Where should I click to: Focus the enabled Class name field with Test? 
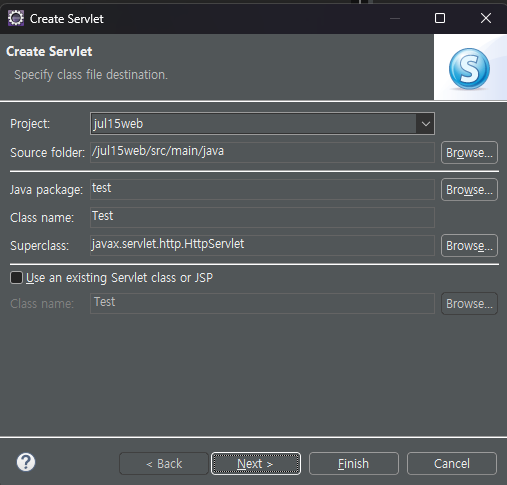pos(262,217)
